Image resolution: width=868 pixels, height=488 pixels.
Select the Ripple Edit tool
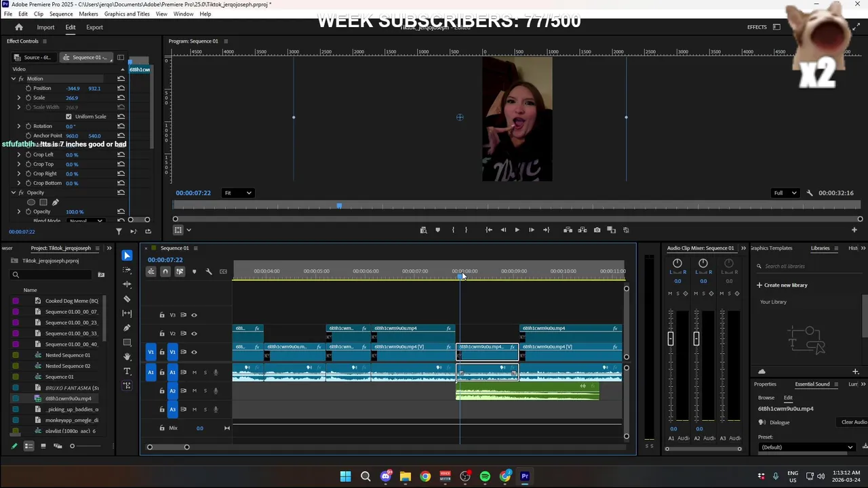point(127,284)
